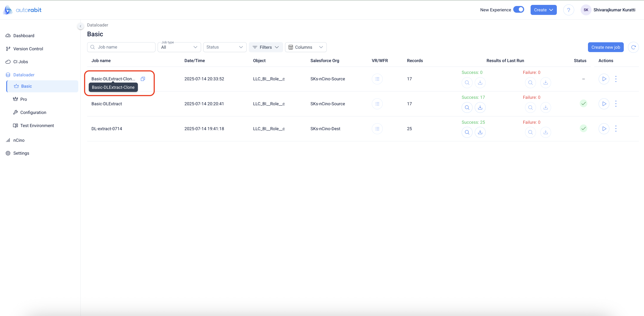This screenshot has width=644, height=316.
Task: Open the help question mark icon
Action: tap(568, 10)
